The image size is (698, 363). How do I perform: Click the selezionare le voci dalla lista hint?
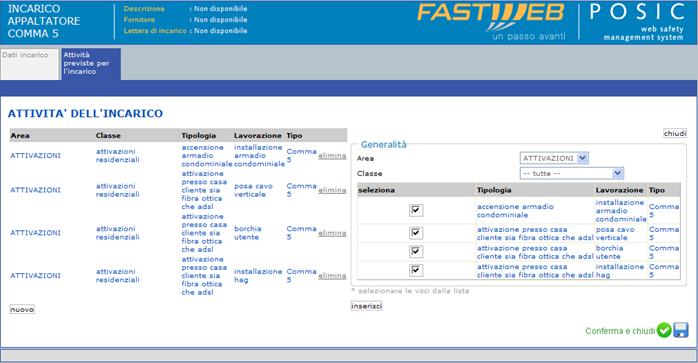410,291
